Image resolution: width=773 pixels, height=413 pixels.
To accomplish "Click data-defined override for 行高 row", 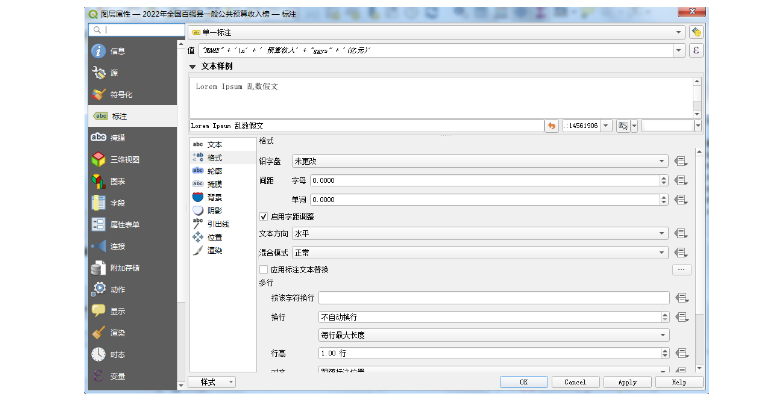I will pos(682,353).
